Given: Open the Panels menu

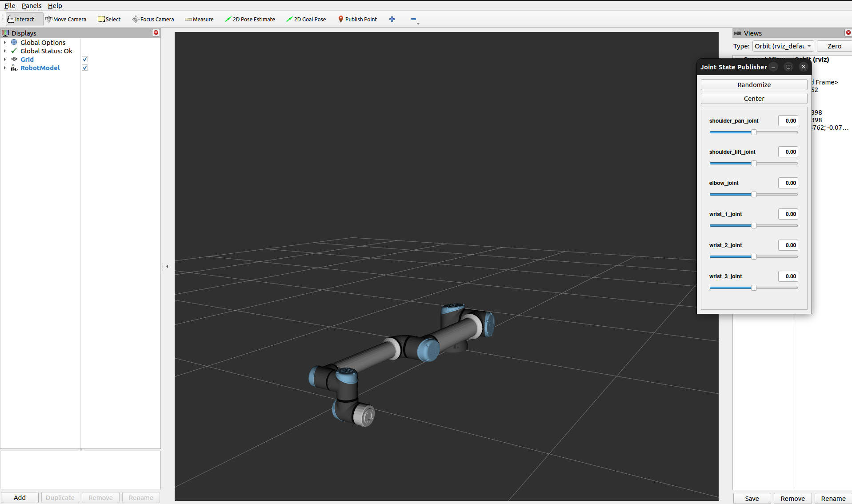Looking at the screenshot, I should (32, 6).
